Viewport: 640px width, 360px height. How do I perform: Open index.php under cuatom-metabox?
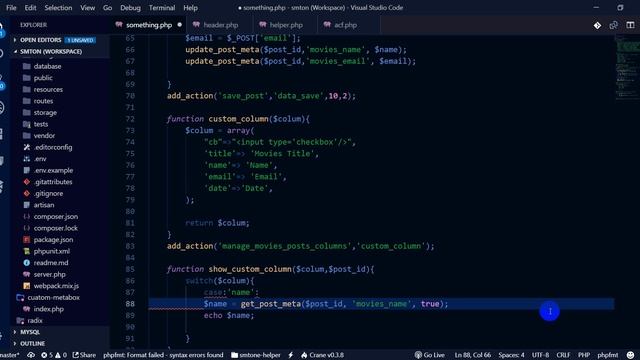point(49,309)
